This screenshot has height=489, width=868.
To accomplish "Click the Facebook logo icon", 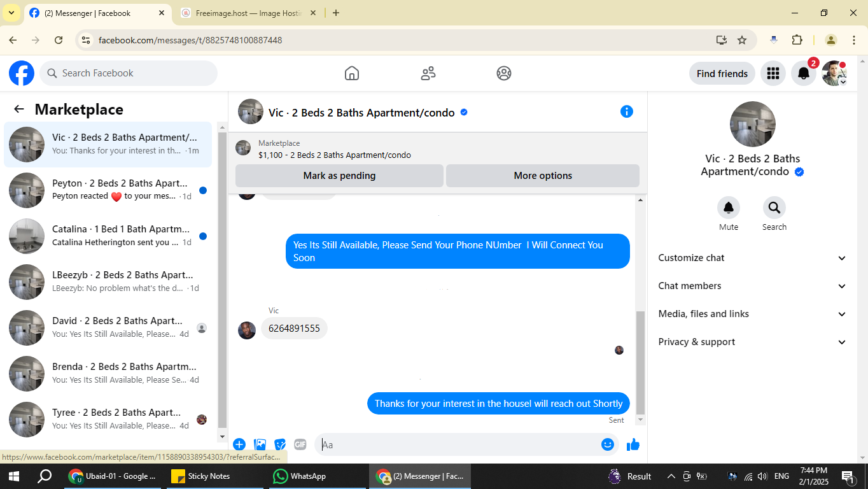I will [x=22, y=73].
